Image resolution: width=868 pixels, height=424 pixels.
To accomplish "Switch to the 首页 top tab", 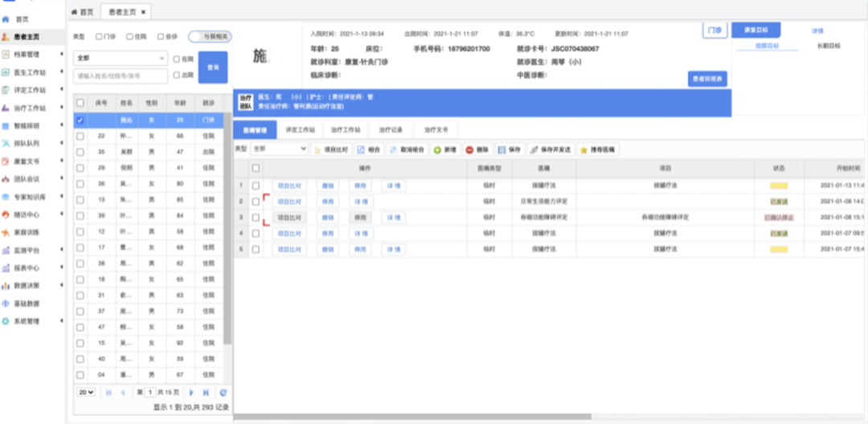I will [83, 11].
